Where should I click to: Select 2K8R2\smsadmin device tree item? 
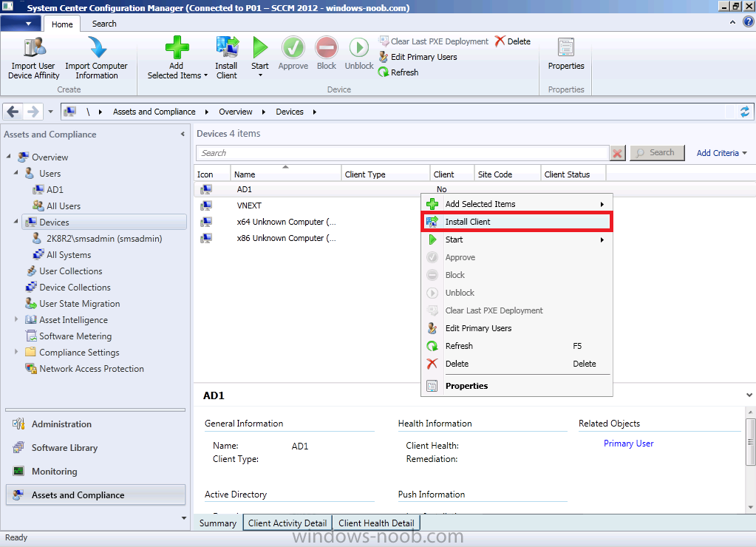pos(97,239)
